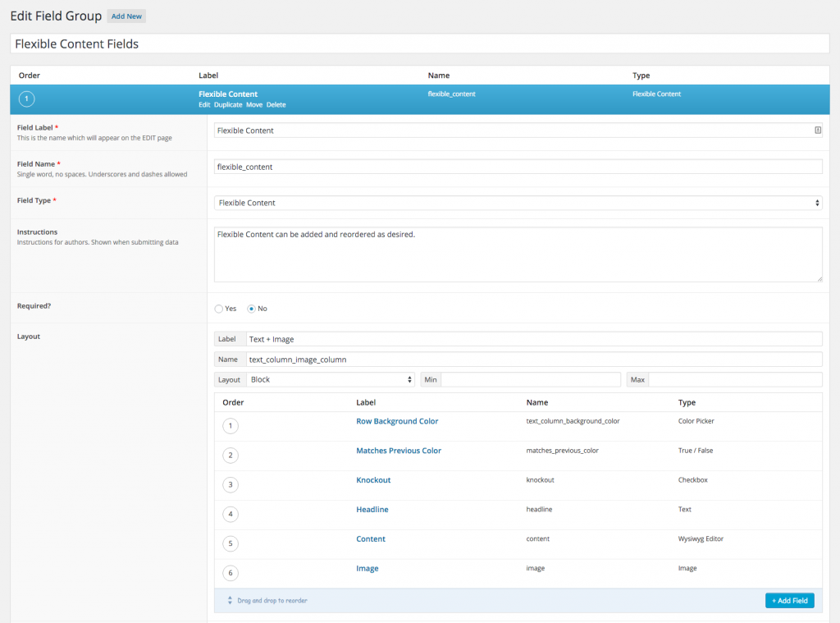Image resolution: width=840 pixels, height=623 pixels.
Task: Click order circle 2 for Matches Previous Color
Action: tap(231, 456)
